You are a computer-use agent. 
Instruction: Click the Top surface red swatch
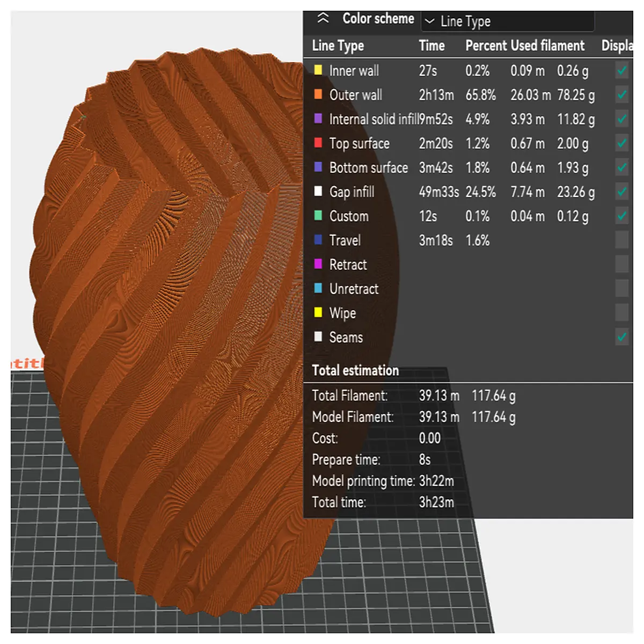tap(318, 143)
